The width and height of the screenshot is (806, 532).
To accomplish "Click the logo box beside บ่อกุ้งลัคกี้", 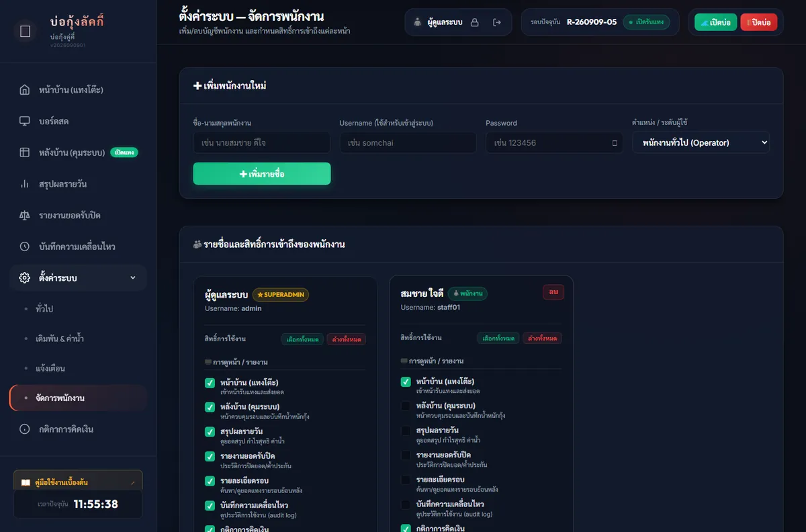I will coord(26,31).
